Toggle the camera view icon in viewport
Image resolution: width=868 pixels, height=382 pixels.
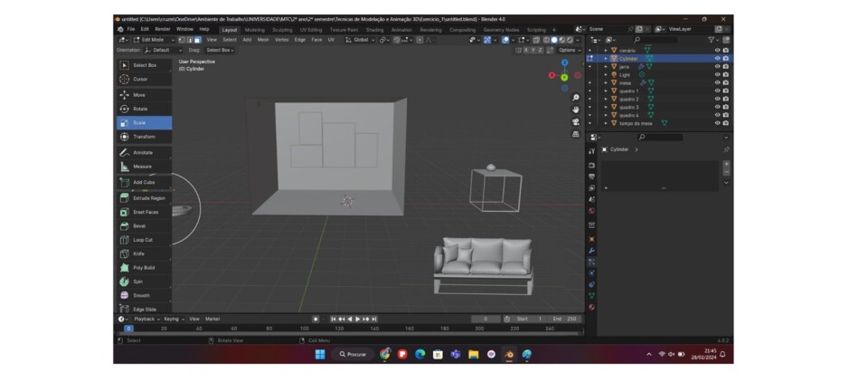coord(576,121)
